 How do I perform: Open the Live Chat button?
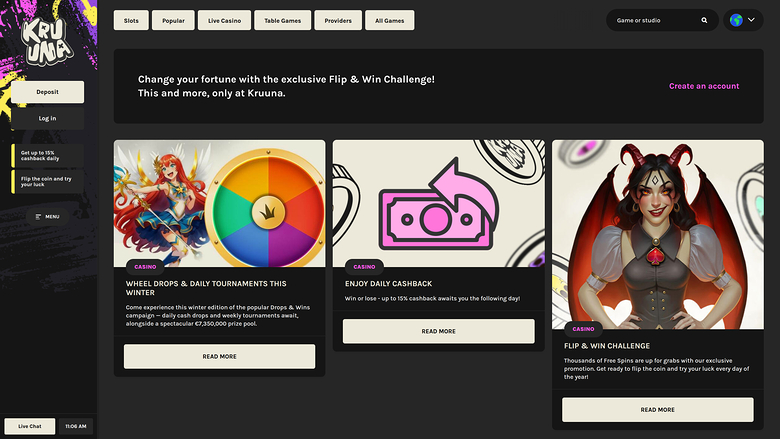[30, 426]
